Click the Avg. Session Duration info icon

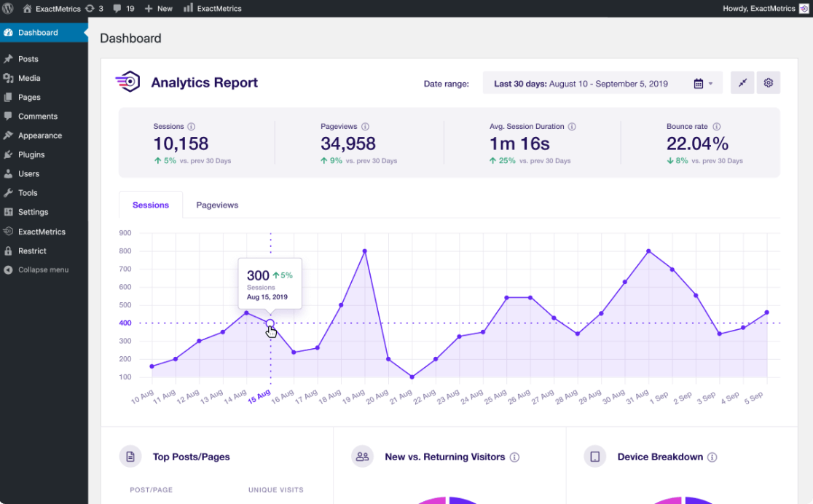pyautogui.click(x=572, y=127)
